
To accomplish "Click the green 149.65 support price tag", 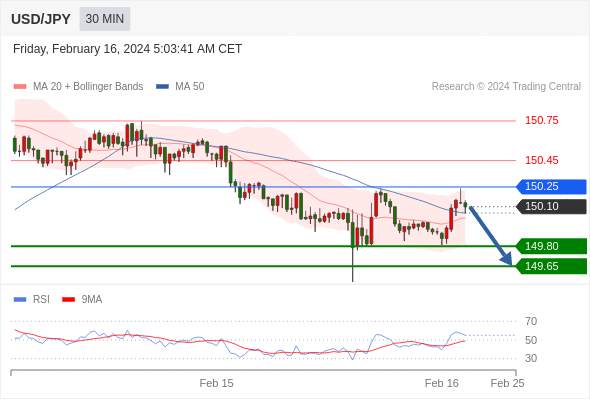I will coord(552,266).
